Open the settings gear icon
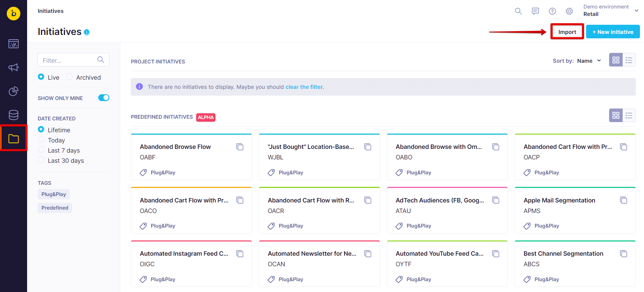The height and width of the screenshot is (292, 644). click(569, 11)
